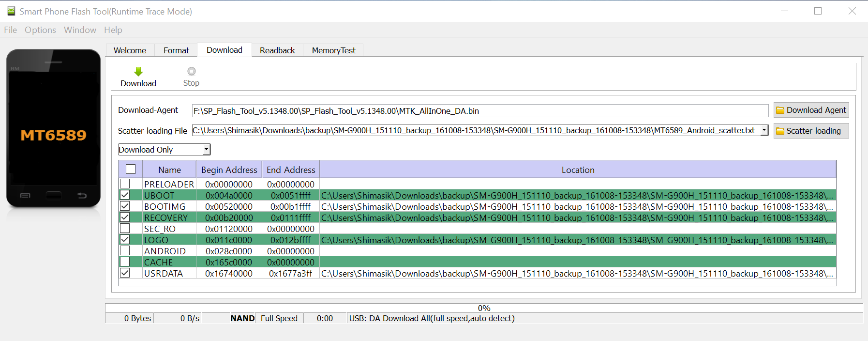Check the ANDROID partition checkbox
The width and height of the screenshot is (868, 341).
[x=125, y=251]
